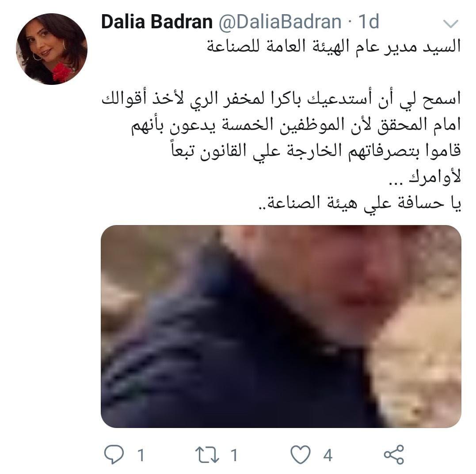Open the tweet via the 1d timestamp
The height and width of the screenshot is (474, 476).
(369, 22)
